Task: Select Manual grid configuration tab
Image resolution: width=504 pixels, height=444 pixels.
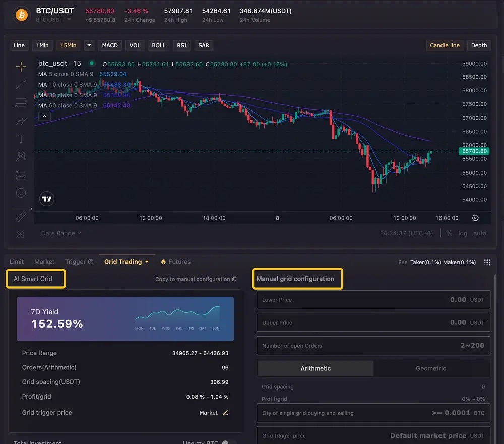Action: coord(295,279)
